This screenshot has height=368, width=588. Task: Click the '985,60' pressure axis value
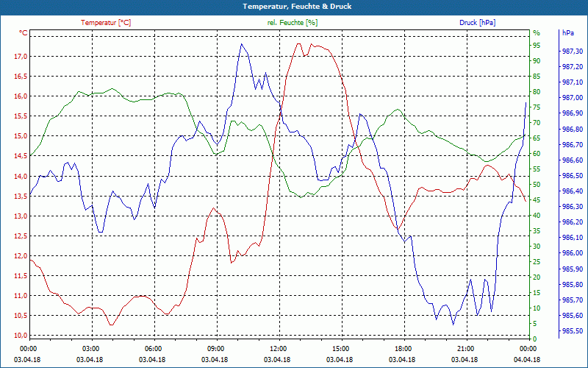coord(573,316)
